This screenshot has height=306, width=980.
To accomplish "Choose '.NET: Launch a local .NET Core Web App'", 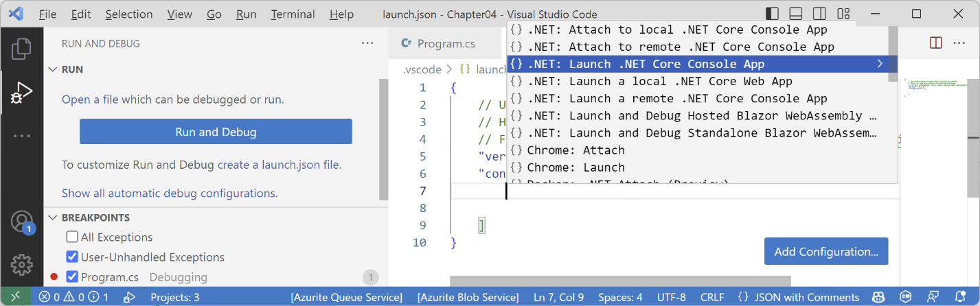I will coord(697,81).
